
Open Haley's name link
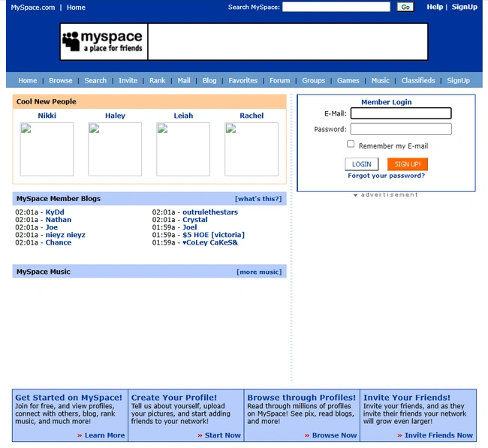115,116
